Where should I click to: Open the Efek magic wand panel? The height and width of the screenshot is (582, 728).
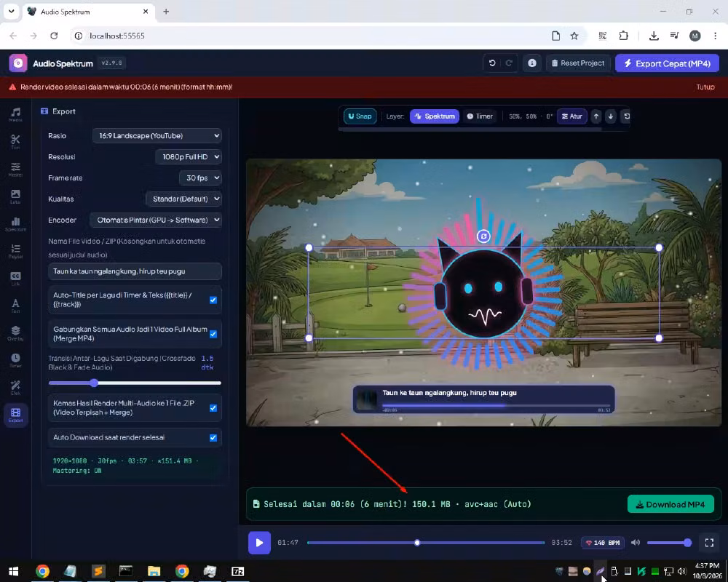tap(15, 388)
